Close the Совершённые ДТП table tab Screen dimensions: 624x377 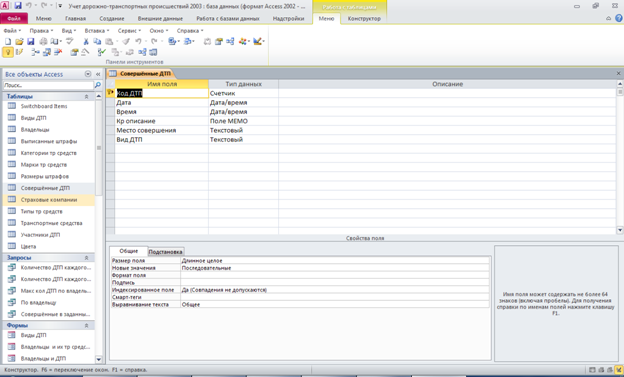click(618, 73)
